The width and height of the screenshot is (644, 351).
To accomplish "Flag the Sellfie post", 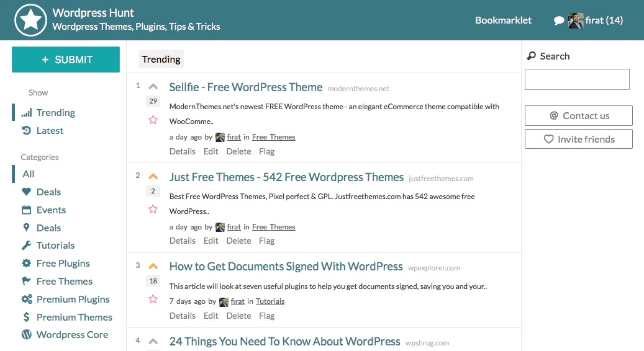I will [x=266, y=151].
